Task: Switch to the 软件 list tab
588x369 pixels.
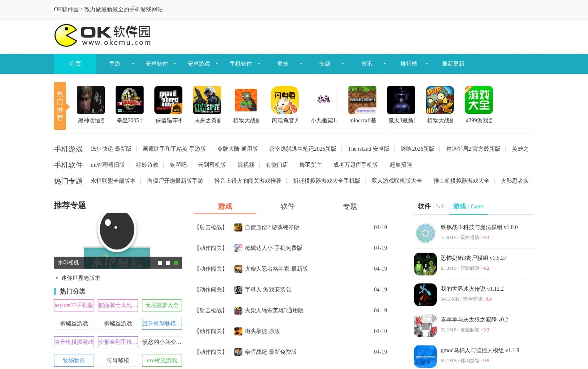Action: 288,206
